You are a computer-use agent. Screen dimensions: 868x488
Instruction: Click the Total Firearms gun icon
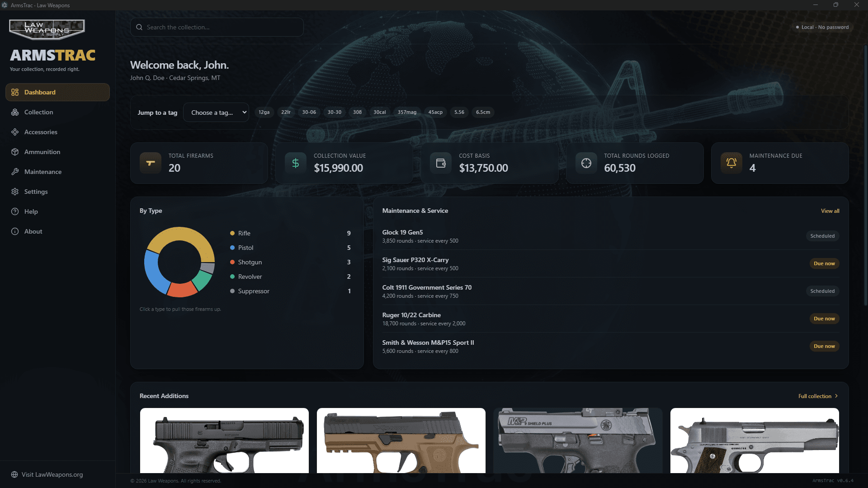pos(151,163)
